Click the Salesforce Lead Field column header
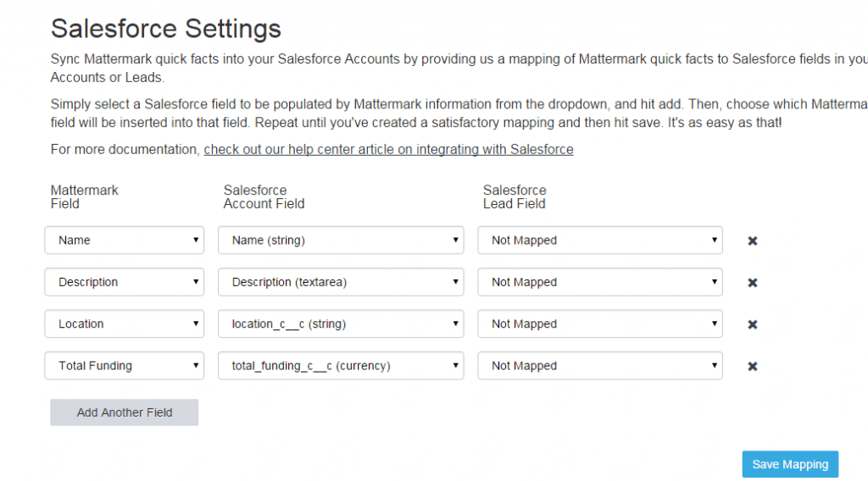Image resolution: width=868 pixels, height=481 pixels. [x=515, y=196]
